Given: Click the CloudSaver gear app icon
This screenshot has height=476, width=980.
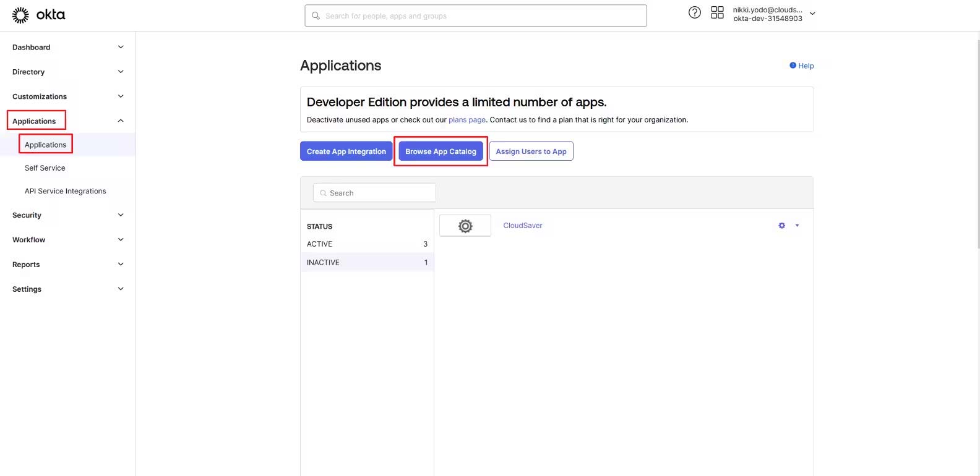Looking at the screenshot, I should (x=465, y=226).
